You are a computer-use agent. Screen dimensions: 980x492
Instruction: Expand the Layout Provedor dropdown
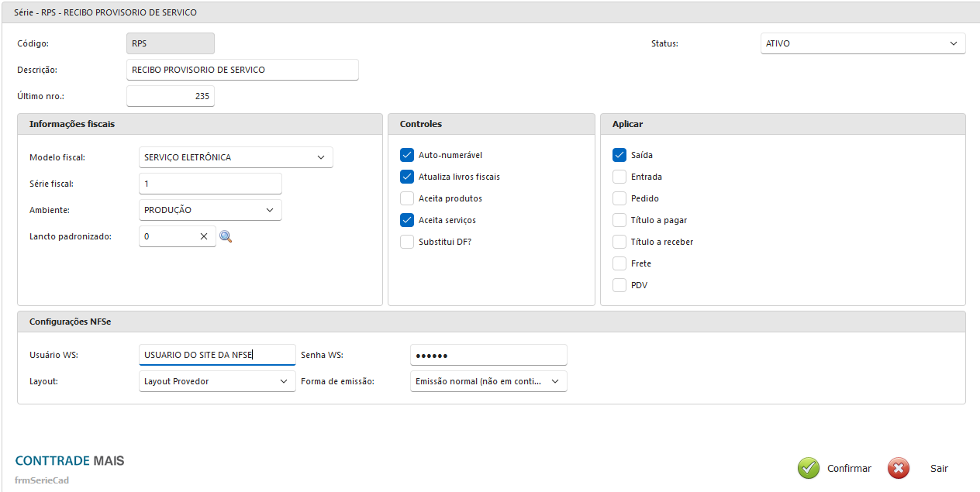coord(217,381)
